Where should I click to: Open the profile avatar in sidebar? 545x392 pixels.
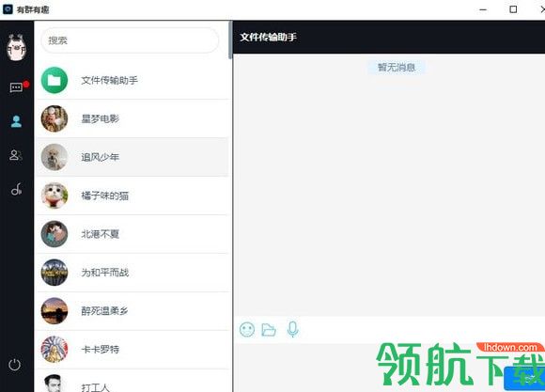pos(16,48)
